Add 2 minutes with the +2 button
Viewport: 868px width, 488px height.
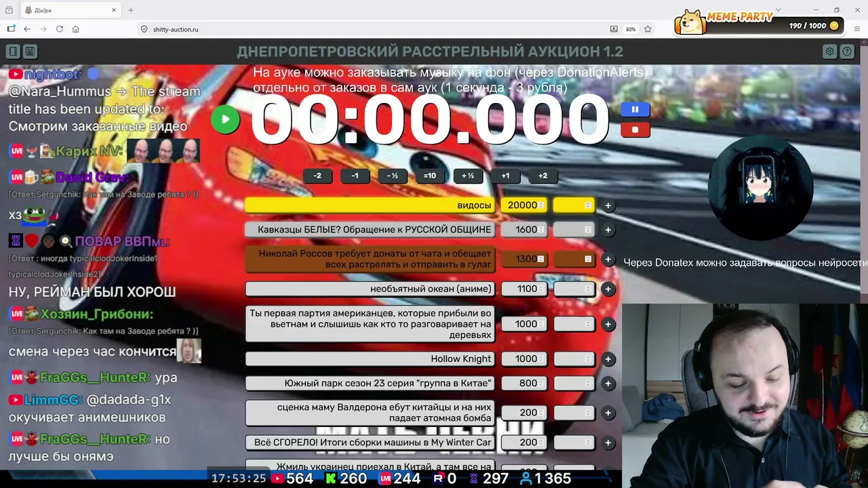(542, 176)
